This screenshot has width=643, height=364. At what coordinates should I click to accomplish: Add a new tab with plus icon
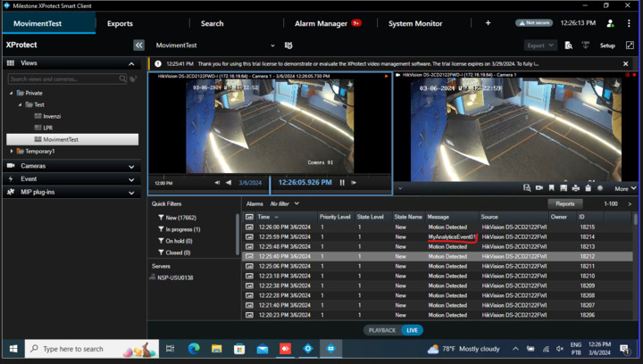[x=488, y=23]
